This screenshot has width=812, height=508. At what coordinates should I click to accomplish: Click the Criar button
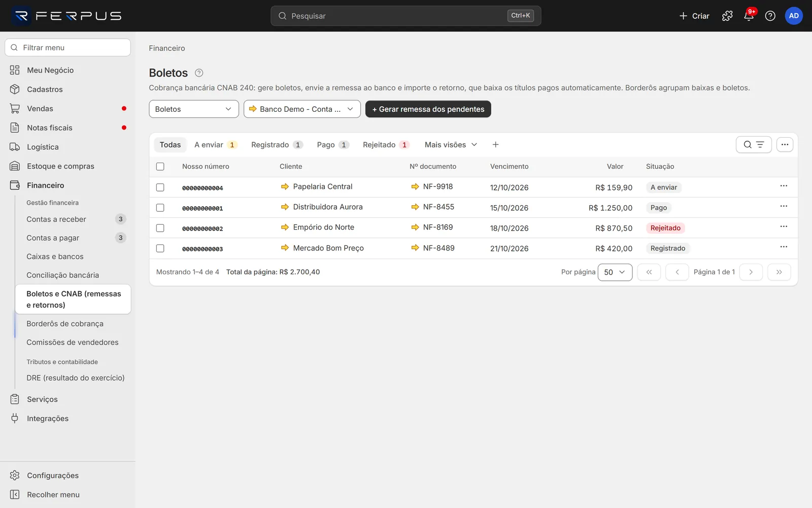coord(694,16)
